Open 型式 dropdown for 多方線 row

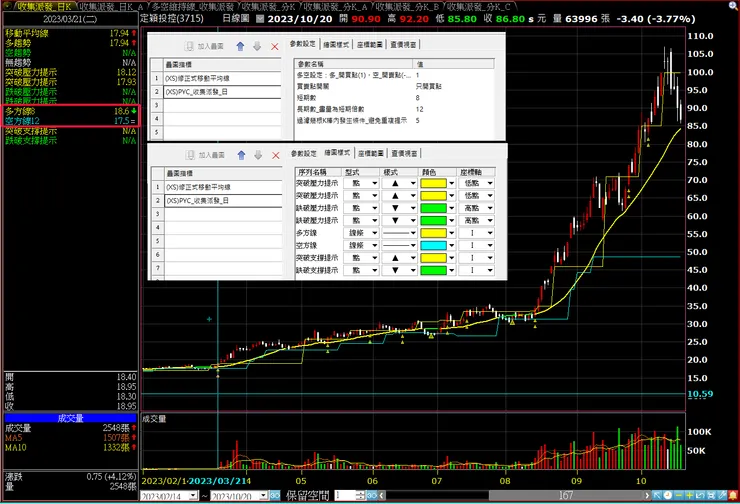click(362, 233)
